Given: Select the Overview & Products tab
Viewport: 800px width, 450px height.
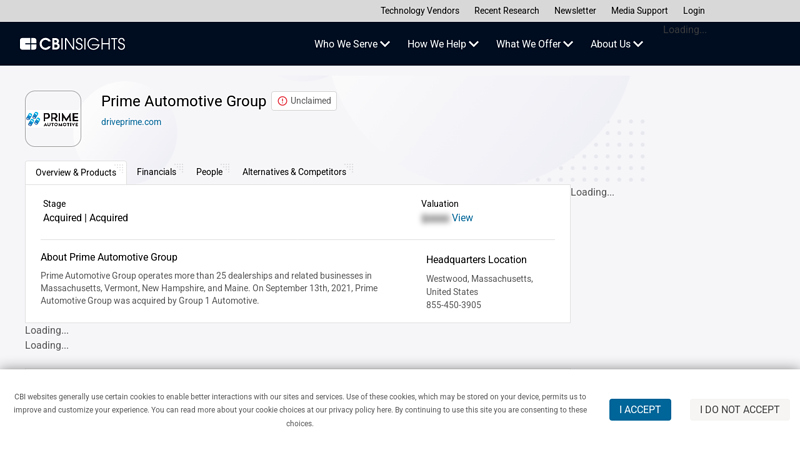Looking at the screenshot, I should pyautogui.click(x=76, y=172).
